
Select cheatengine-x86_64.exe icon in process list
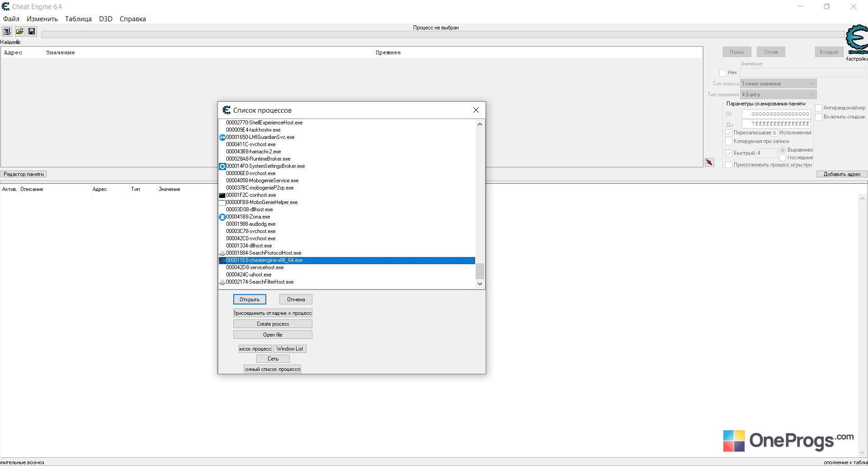222,260
